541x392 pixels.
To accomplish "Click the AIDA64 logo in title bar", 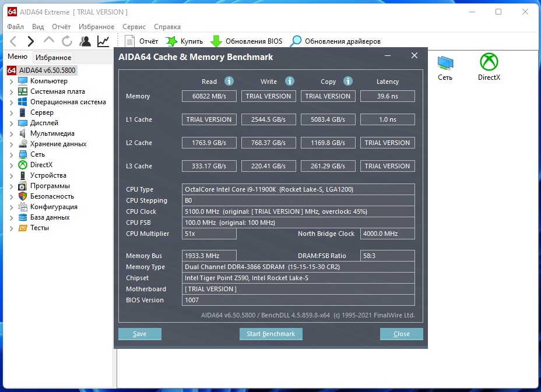I will pos(12,12).
